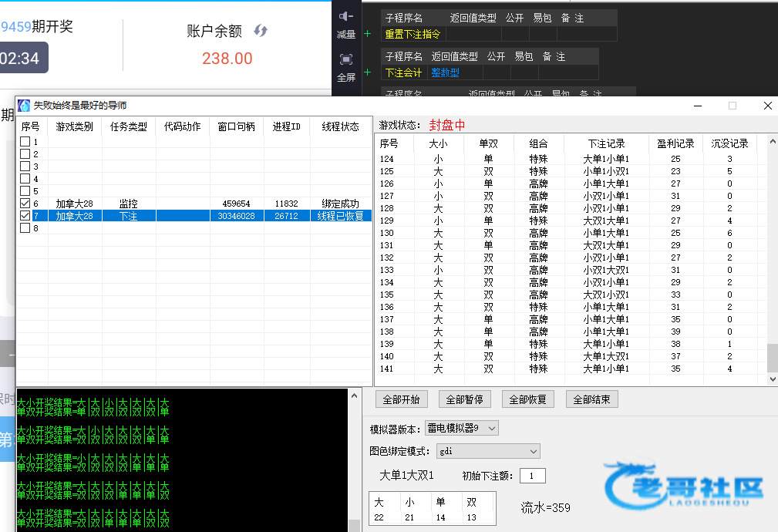Open the 模拟器版本 emulator dropdown

click(493, 428)
